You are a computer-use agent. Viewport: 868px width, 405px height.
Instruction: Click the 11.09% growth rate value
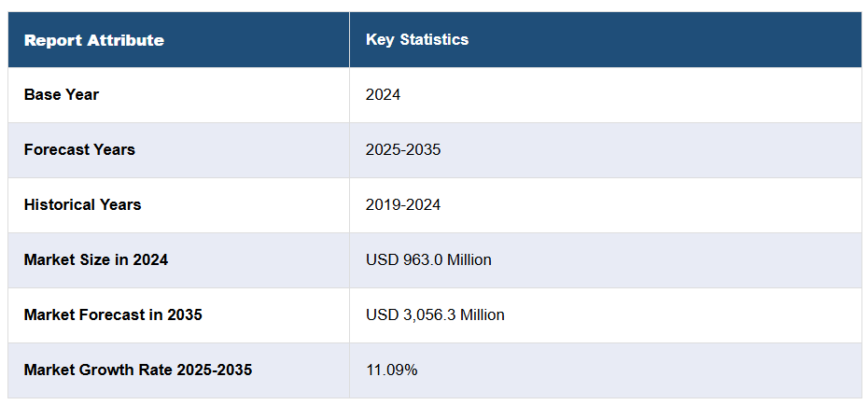(x=391, y=370)
